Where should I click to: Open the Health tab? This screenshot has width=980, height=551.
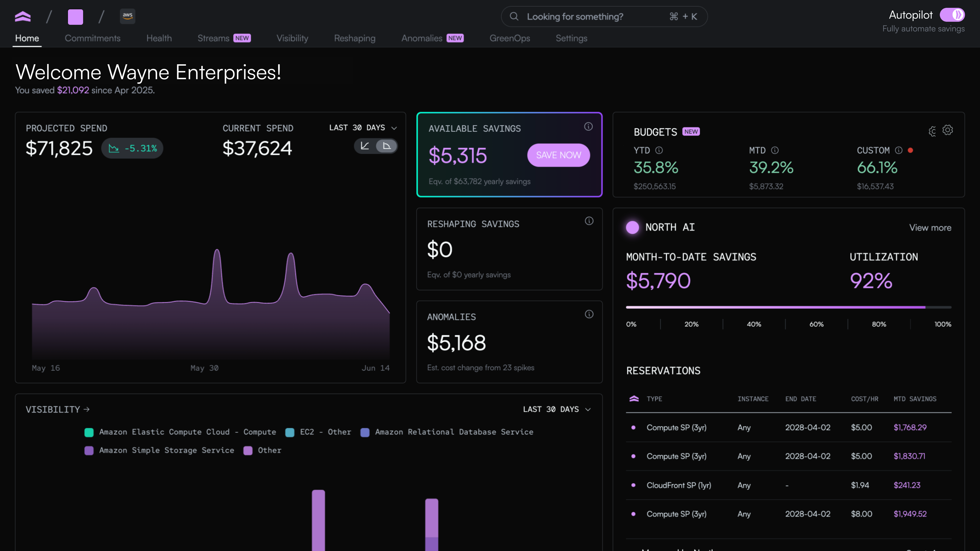click(159, 38)
